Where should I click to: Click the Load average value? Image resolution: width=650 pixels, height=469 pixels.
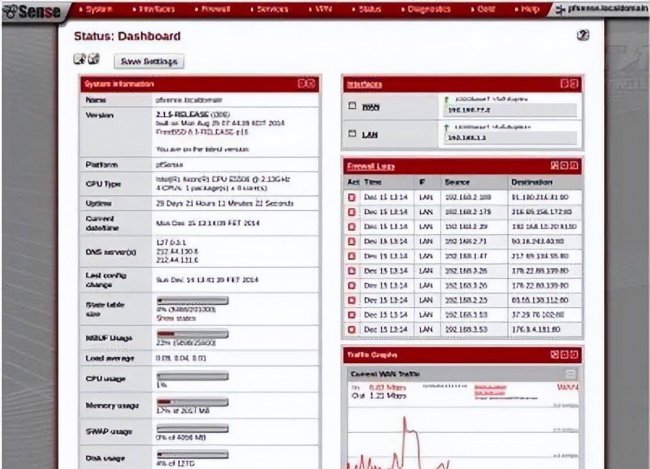pyautogui.click(x=181, y=358)
